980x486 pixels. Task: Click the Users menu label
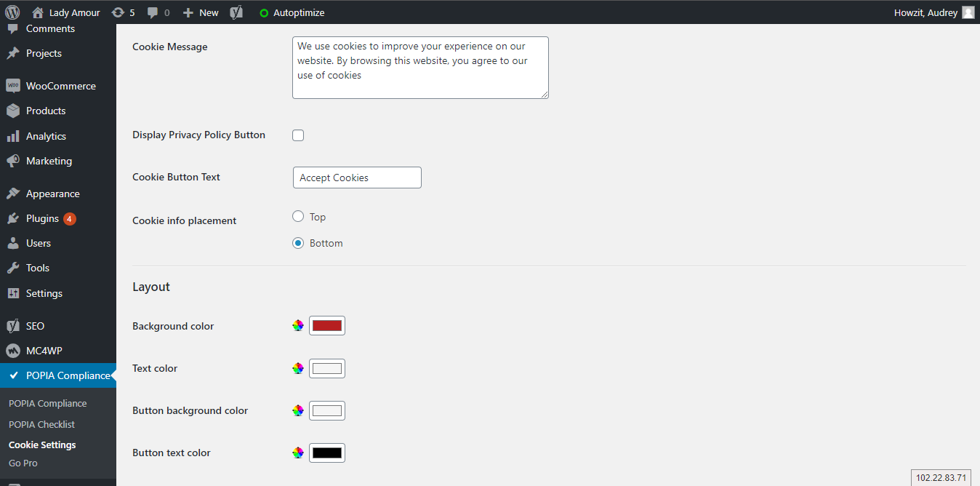39,243
